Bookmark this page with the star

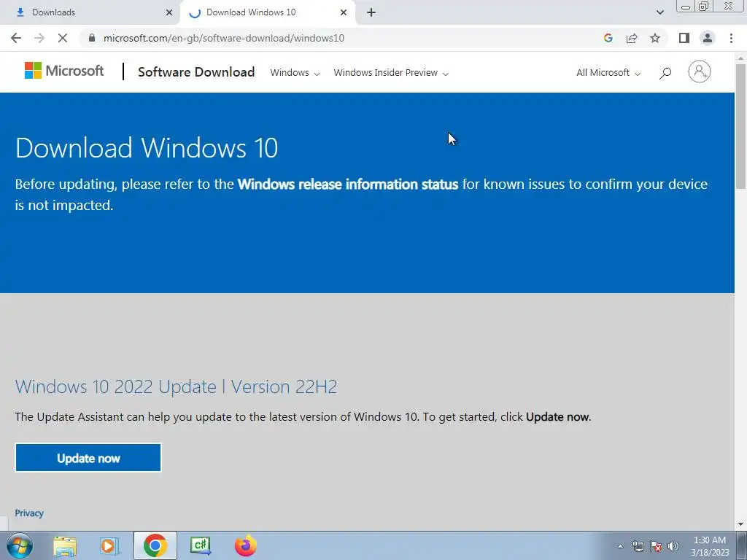(x=655, y=38)
